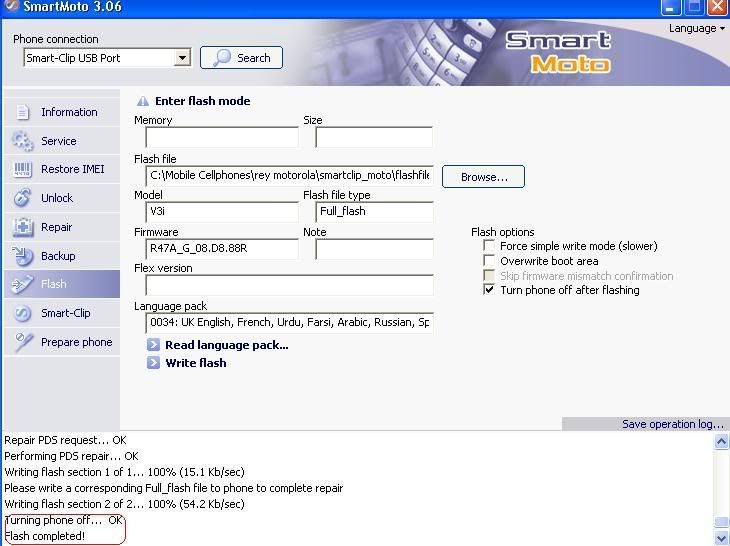Click the Service gears icon
The image size is (730, 546).
click(x=22, y=141)
